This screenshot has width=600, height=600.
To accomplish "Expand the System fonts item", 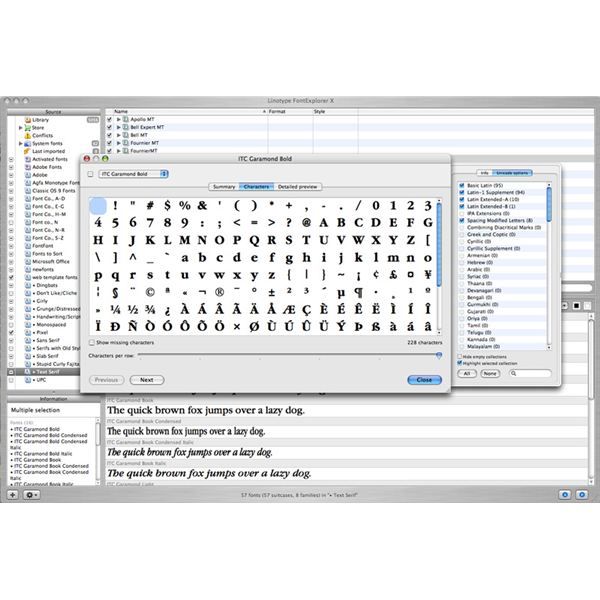I will (21, 143).
